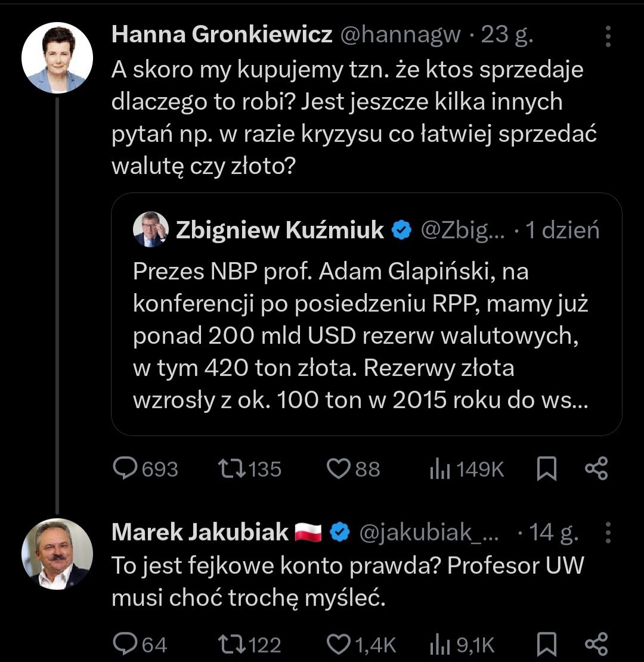Screen dimensions: 644x662
Task: Open the quoted Zbigniew Kuźmiuk tweet
Action: coord(366,337)
